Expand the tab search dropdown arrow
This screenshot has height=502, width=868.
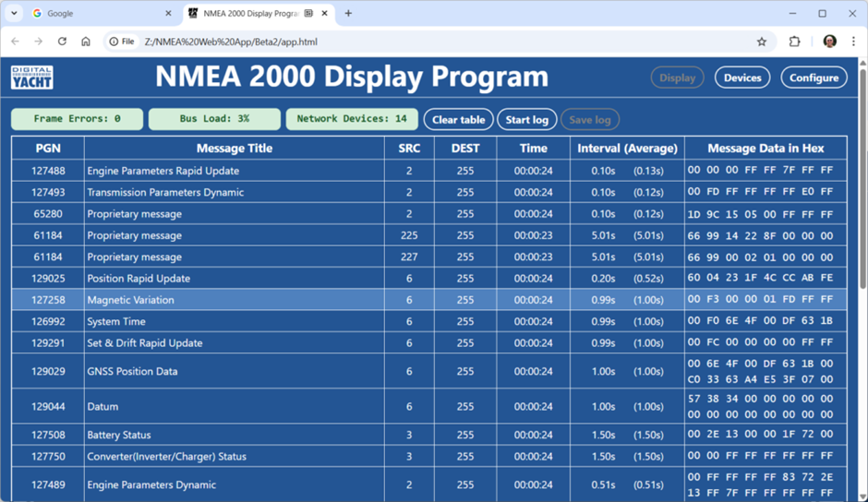(x=14, y=14)
